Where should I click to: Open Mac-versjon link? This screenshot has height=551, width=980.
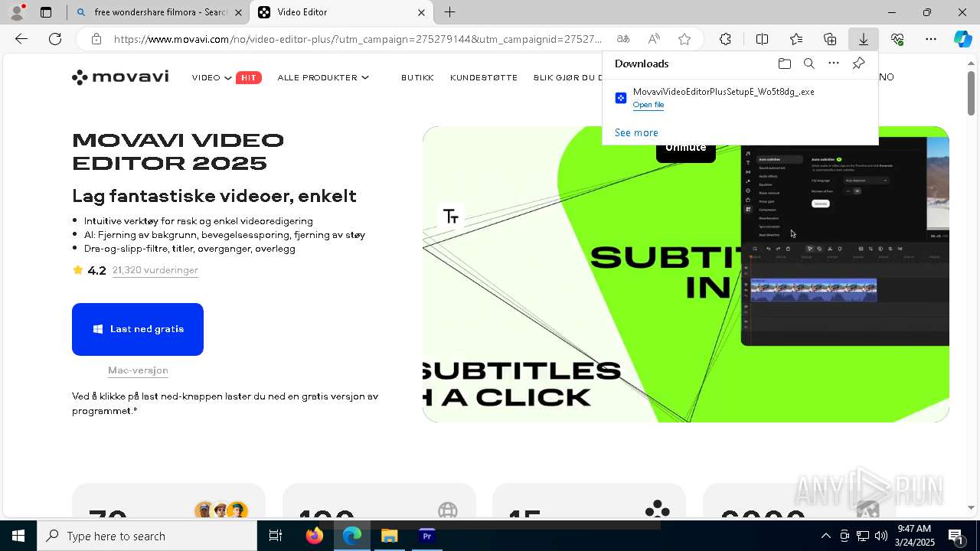point(138,370)
